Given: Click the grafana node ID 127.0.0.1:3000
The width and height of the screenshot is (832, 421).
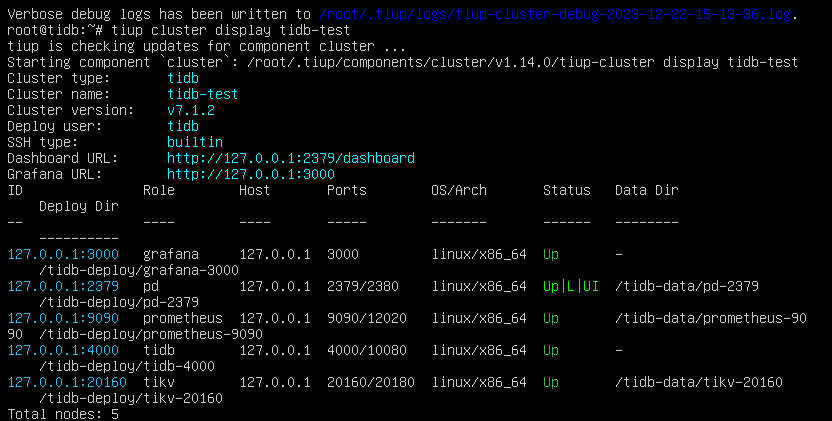Looking at the screenshot, I should pos(63,254).
